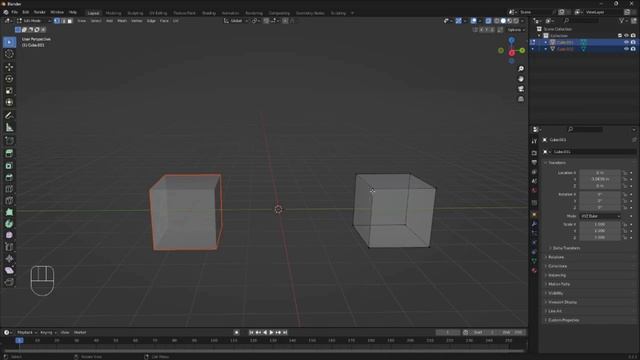Select the Inset Faces tool
This screenshot has width=640, height=360.
[x=9, y=166]
